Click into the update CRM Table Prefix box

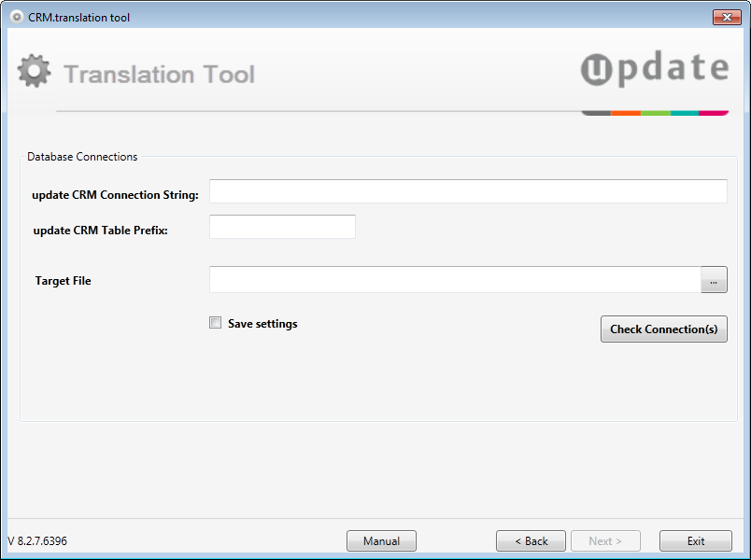pyautogui.click(x=282, y=227)
